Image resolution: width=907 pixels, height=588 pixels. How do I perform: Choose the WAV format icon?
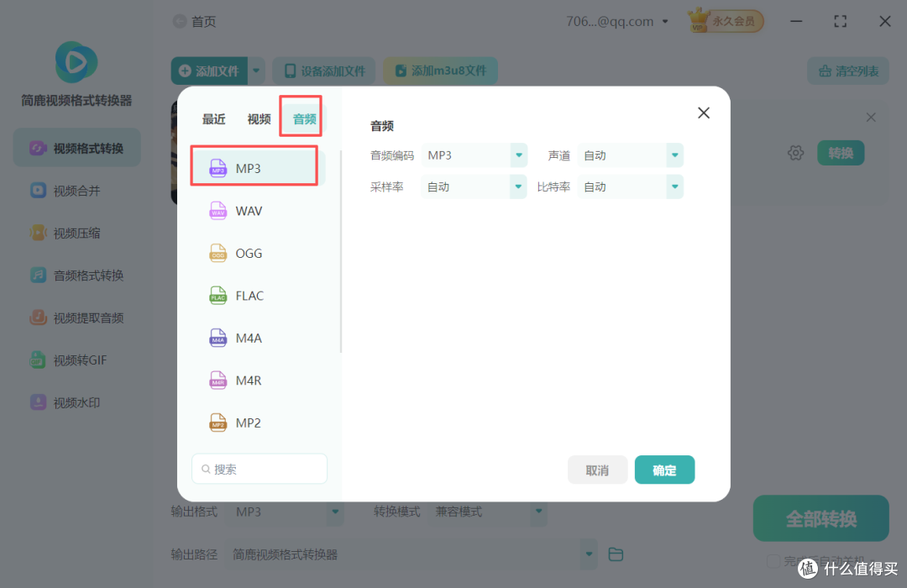[x=218, y=211]
